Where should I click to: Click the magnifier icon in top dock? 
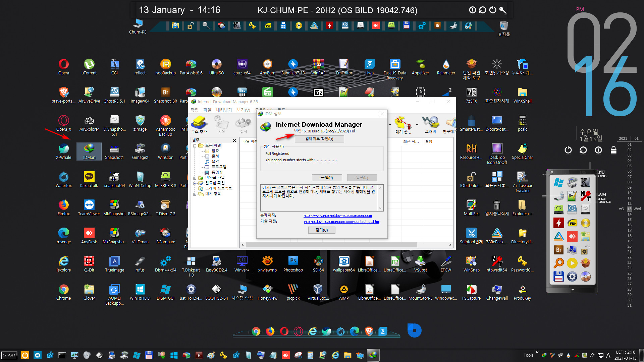(206, 25)
